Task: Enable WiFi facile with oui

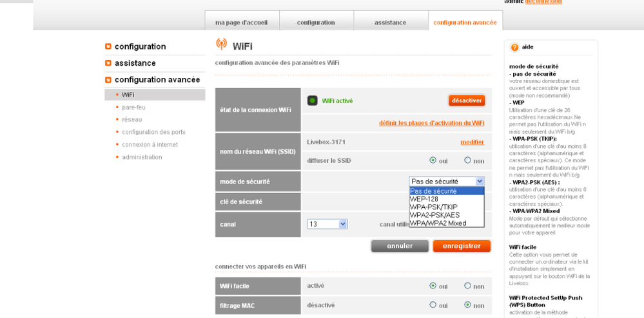Action: [x=433, y=286]
